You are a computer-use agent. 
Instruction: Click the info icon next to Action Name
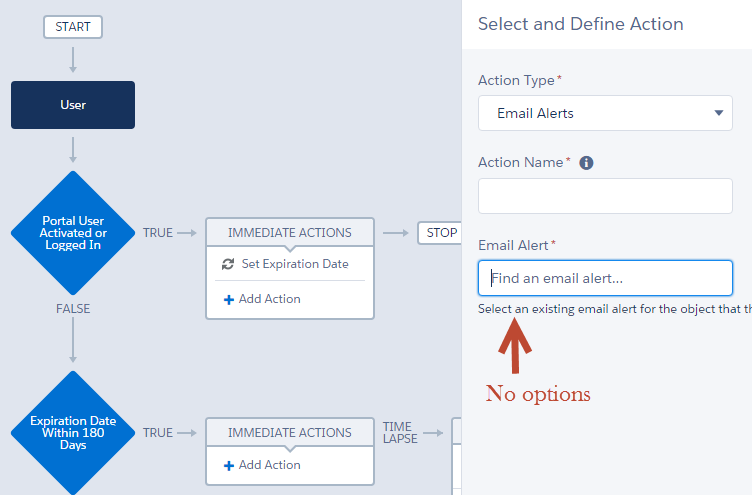587,162
